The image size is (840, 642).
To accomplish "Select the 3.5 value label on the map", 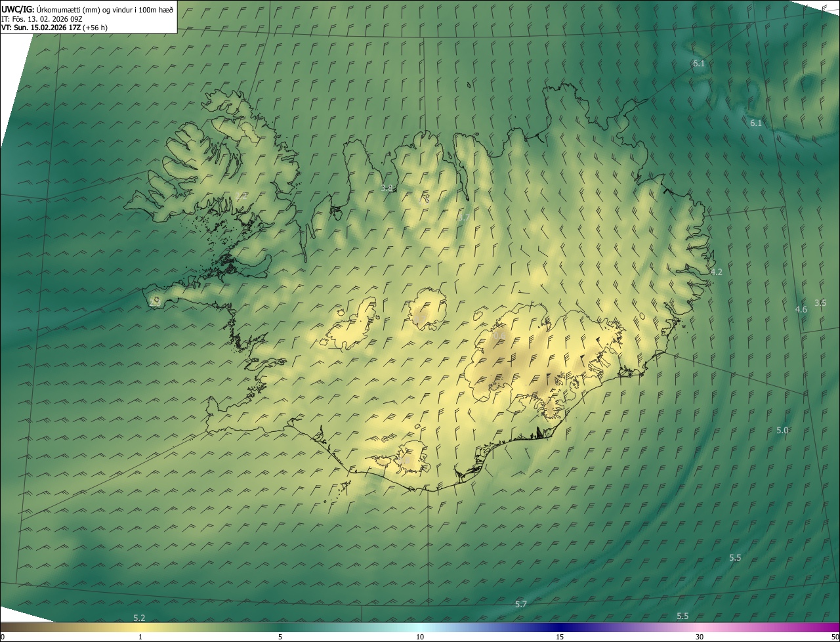I will (x=820, y=303).
